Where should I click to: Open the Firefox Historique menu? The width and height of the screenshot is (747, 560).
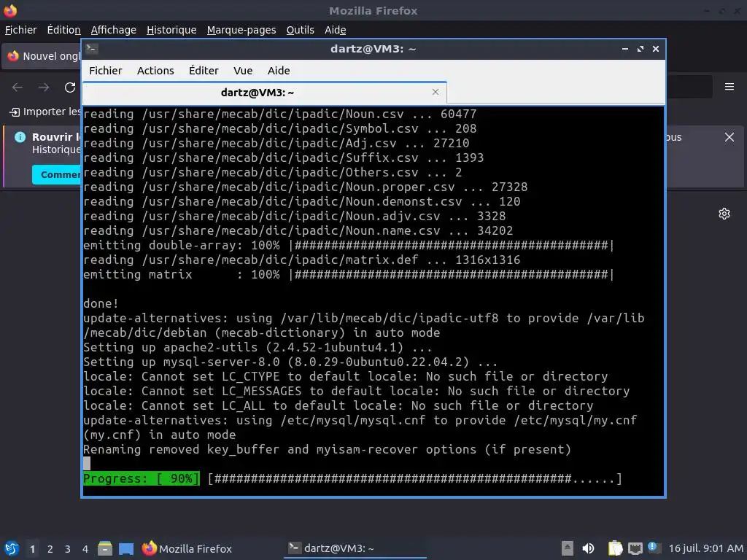pos(171,30)
